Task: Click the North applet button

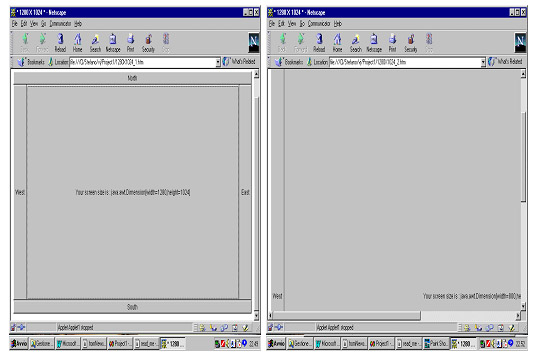Action: 132,78
